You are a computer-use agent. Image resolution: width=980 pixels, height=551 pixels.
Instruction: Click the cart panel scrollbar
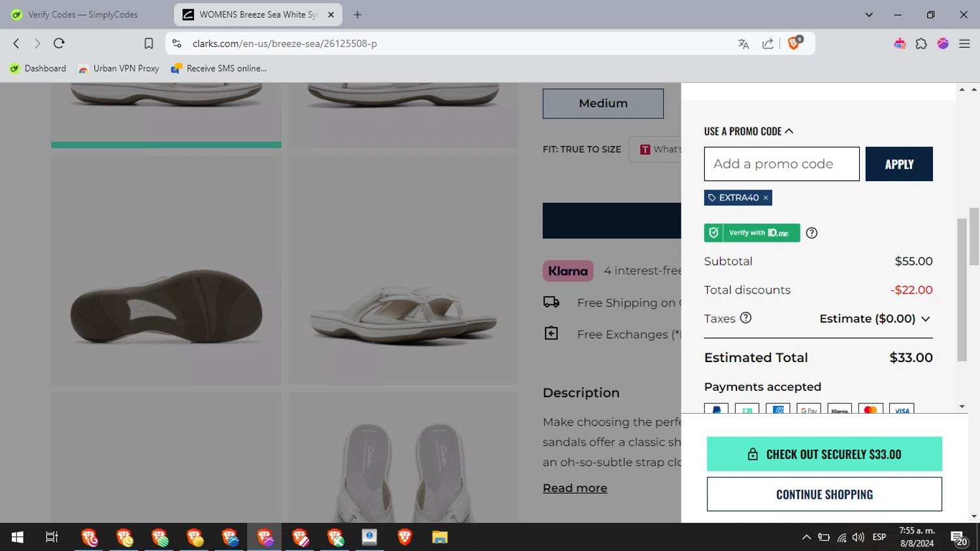click(x=962, y=290)
